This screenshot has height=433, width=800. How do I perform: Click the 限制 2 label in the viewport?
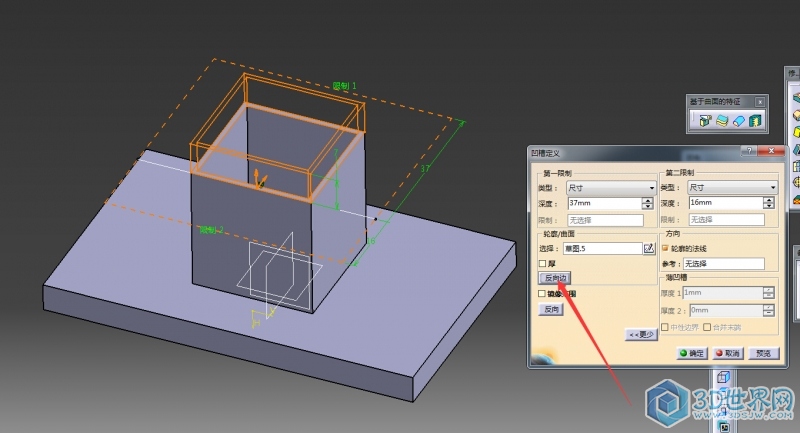(211, 230)
